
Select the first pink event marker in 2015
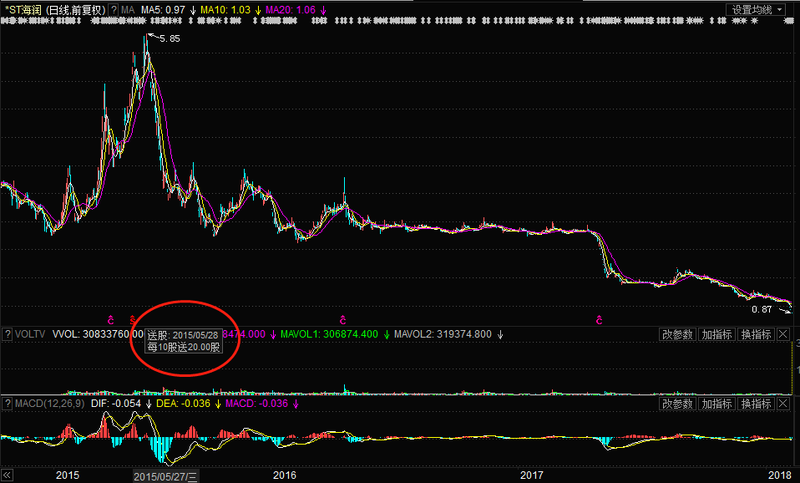[x=111, y=320]
